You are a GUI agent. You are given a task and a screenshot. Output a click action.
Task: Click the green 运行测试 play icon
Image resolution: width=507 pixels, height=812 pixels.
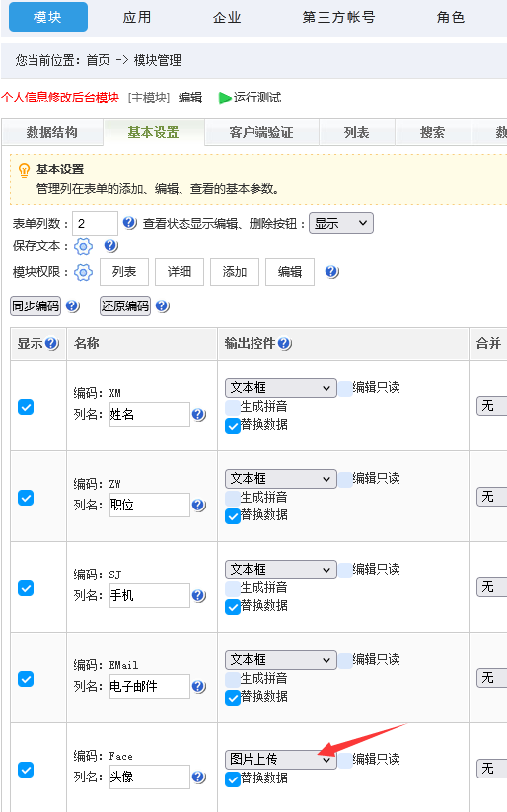225,98
